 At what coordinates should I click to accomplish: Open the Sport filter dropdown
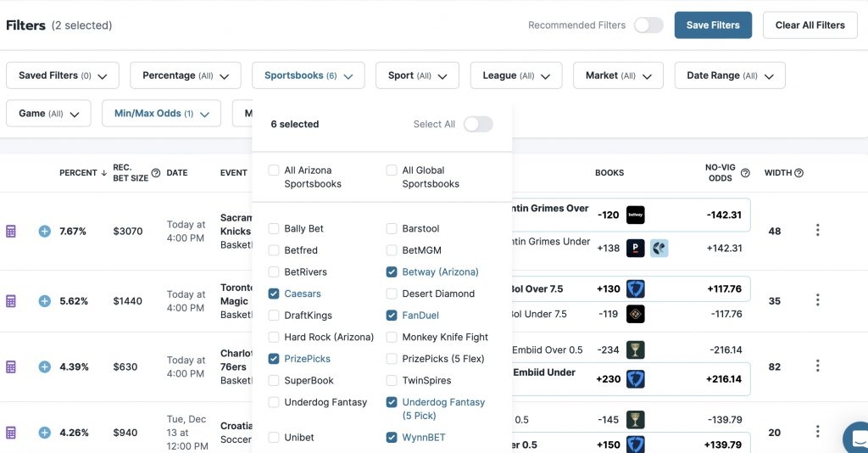pos(417,75)
